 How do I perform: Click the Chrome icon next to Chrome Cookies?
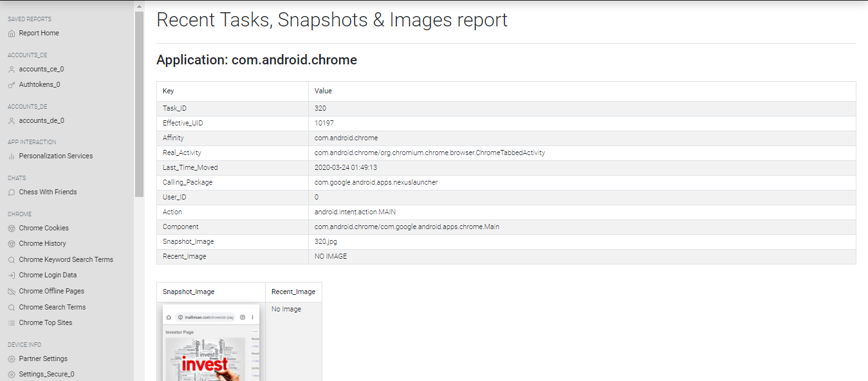12,228
